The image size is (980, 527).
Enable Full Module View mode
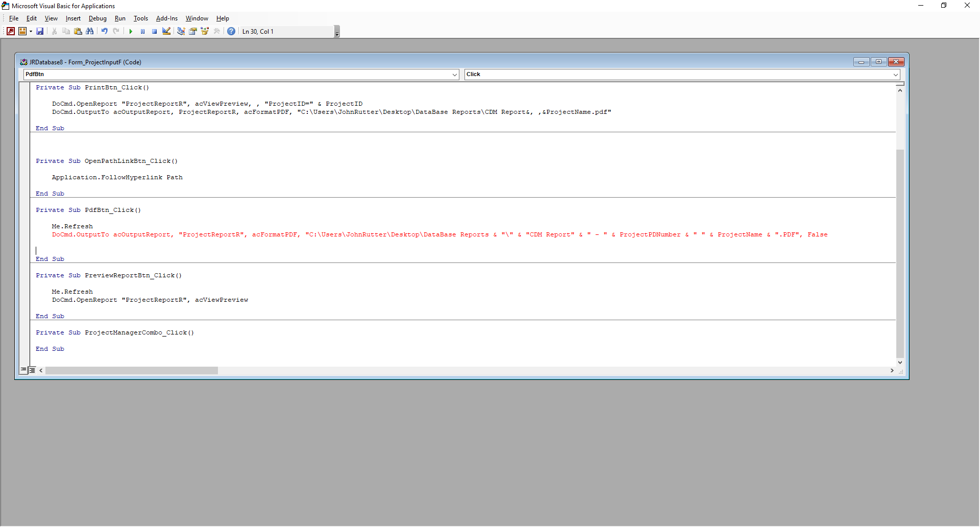[32, 370]
